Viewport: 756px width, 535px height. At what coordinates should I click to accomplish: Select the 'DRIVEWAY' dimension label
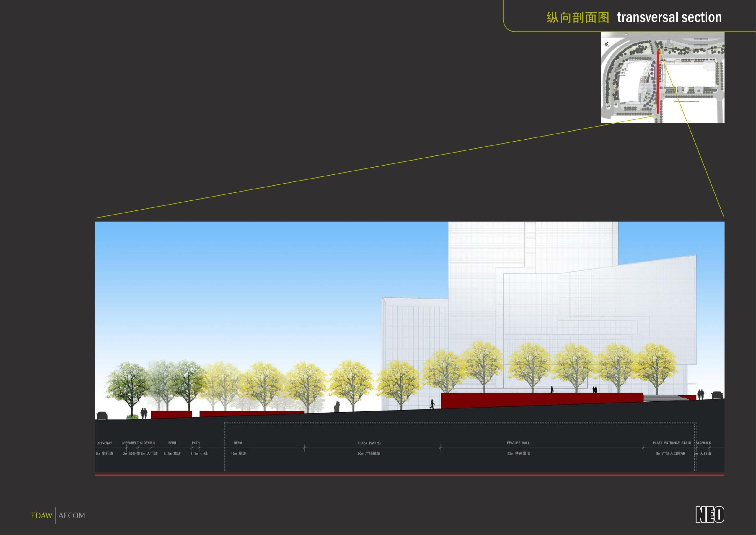pos(104,443)
